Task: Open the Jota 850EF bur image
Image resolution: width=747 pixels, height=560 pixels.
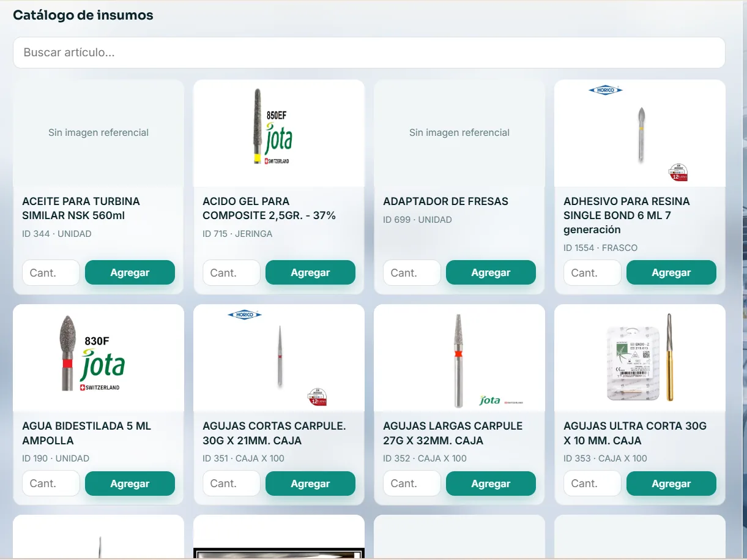Action: click(x=279, y=133)
